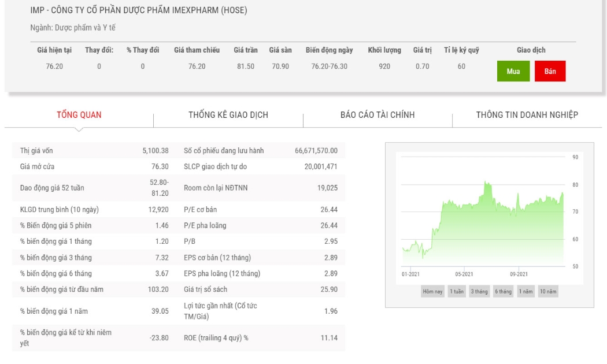Click the outstanding shares value 66,671,570.00
This screenshot has height=364, width=607.
click(x=316, y=150)
